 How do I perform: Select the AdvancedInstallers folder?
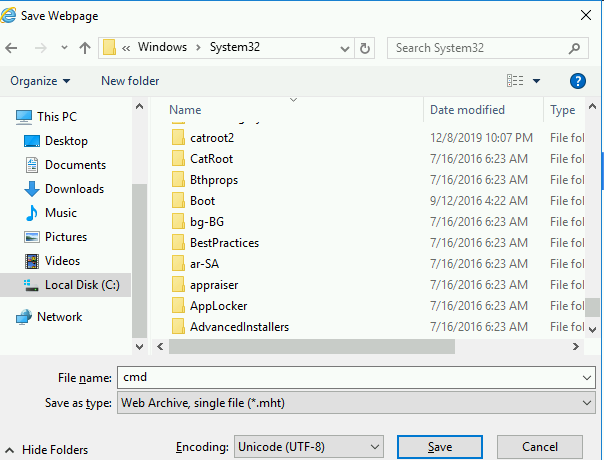[x=239, y=327]
